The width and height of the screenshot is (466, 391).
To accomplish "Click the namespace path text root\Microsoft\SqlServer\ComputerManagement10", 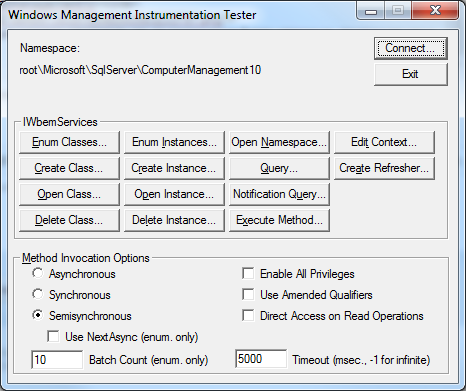I will (140, 70).
